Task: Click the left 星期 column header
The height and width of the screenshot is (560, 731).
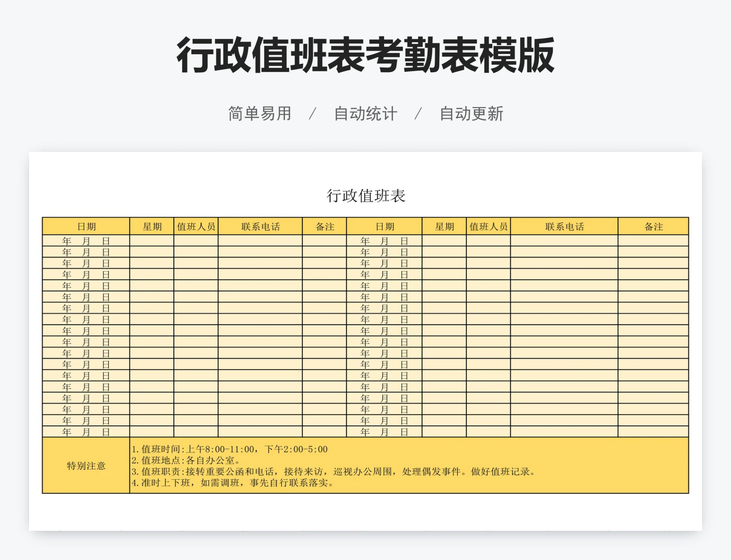Action: pyautogui.click(x=152, y=226)
